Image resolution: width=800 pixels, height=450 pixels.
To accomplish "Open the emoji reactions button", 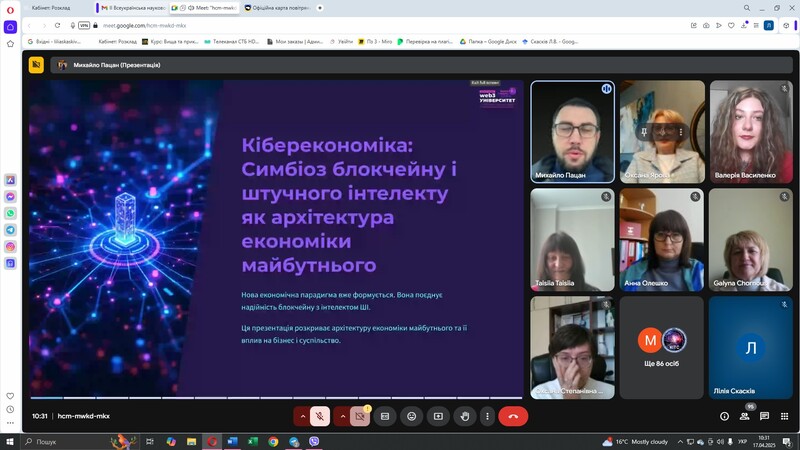I will pos(412,416).
